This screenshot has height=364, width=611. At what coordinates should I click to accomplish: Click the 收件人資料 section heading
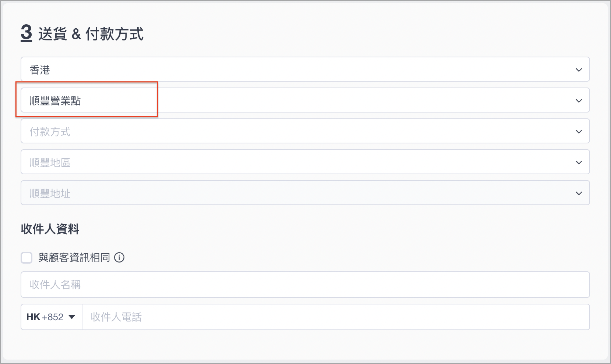50,229
